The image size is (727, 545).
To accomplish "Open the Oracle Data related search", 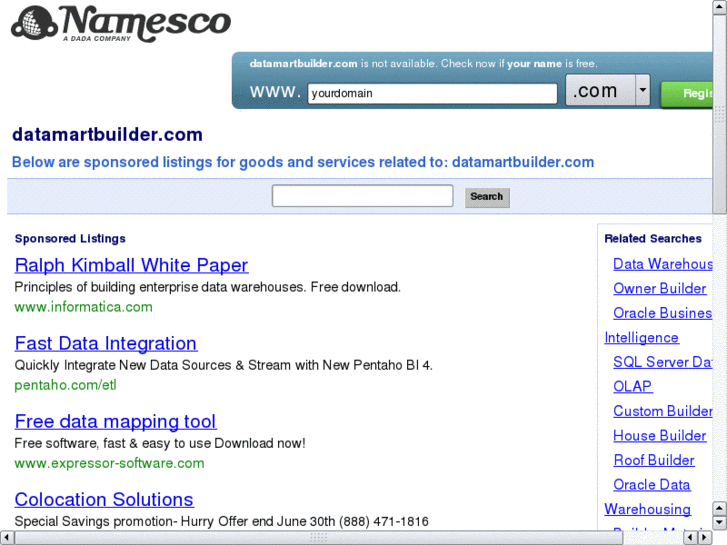I will [651, 485].
